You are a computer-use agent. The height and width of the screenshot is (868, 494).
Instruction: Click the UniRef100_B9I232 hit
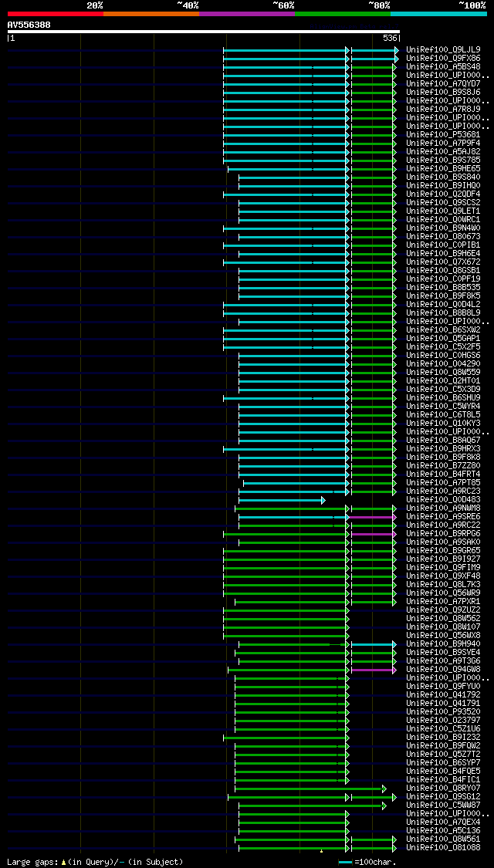point(443,738)
